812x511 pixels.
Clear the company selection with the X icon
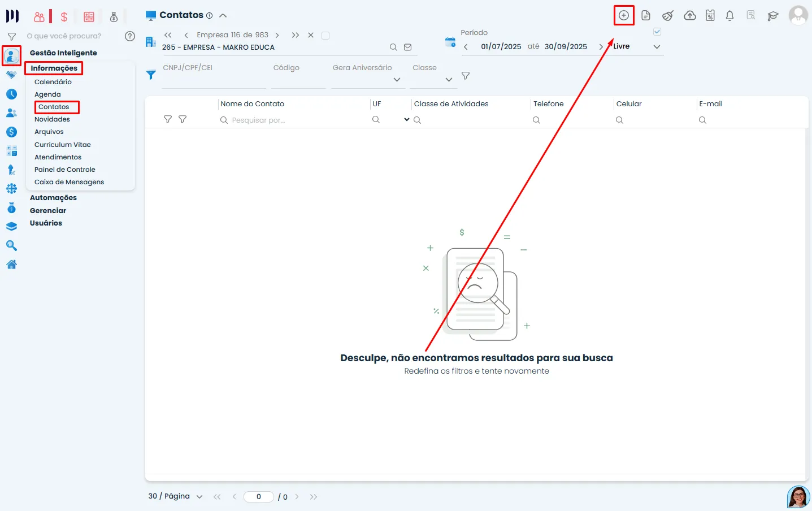point(311,35)
